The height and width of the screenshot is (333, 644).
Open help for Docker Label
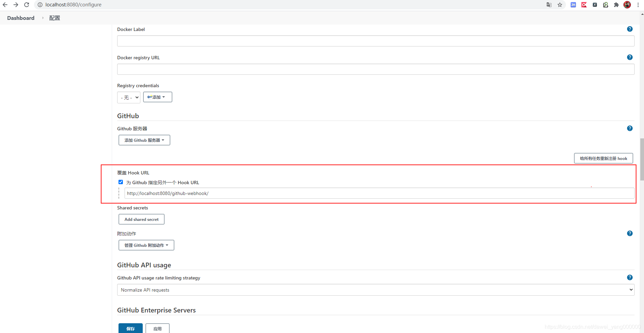click(630, 29)
